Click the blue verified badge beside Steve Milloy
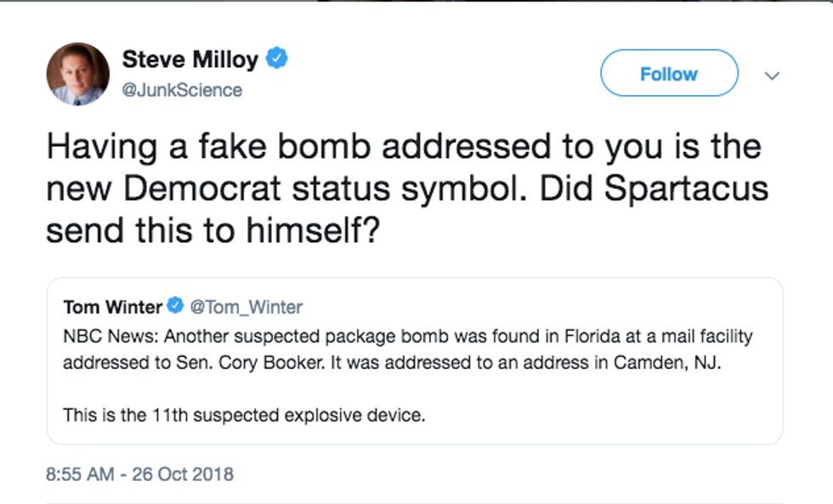The image size is (833, 504). pos(277,59)
